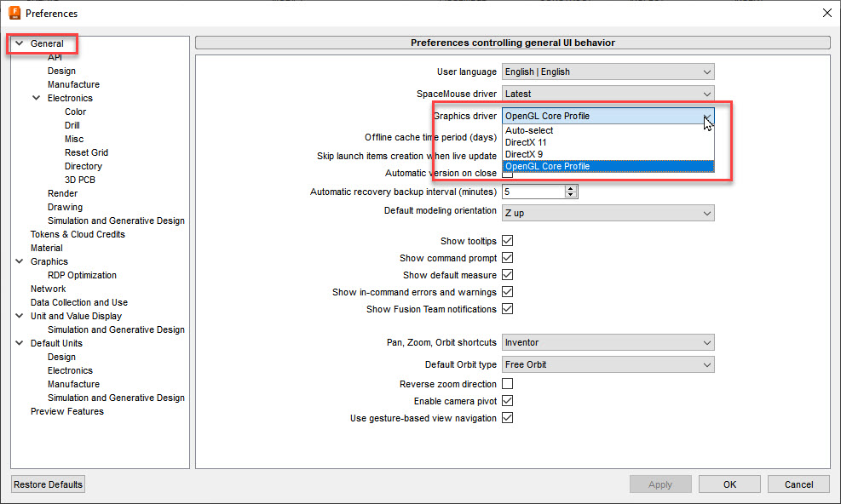
Task: Select Network tree item
Action: click(x=49, y=289)
